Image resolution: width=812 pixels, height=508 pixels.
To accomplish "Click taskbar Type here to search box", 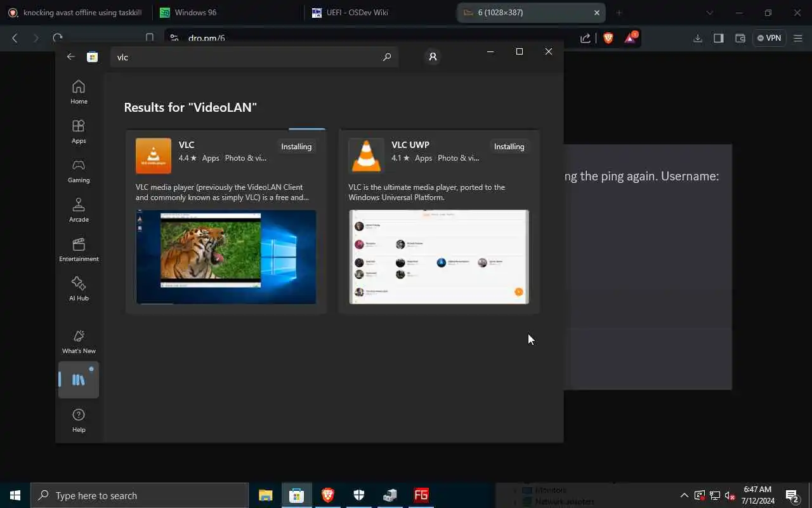I will click(x=140, y=495).
